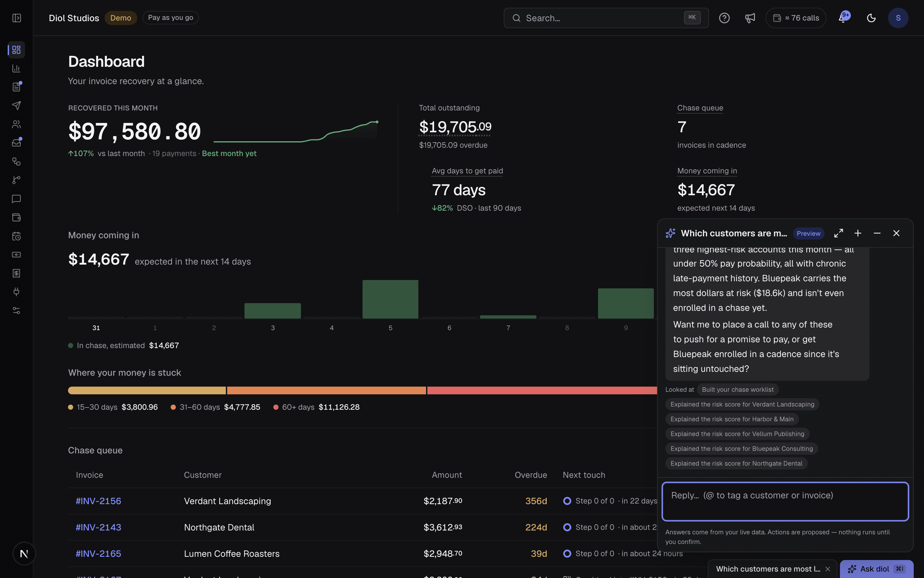
Task: Open the dollar receipt icon
Action: click(16, 273)
